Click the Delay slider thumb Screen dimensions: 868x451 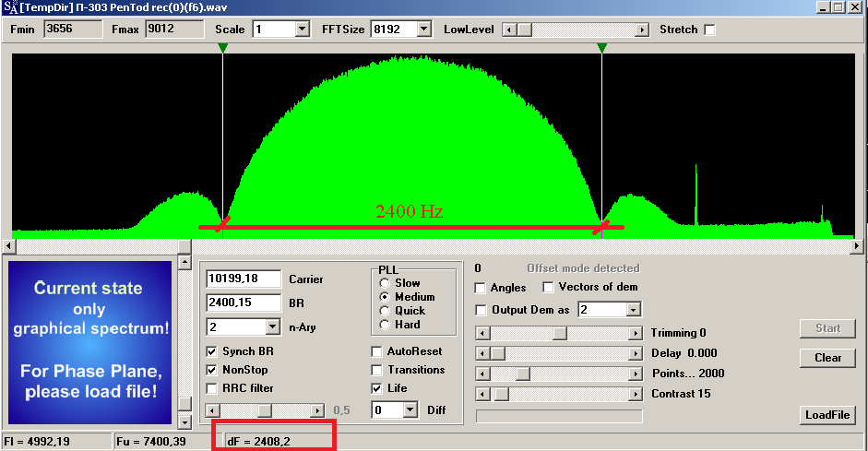(x=498, y=353)
